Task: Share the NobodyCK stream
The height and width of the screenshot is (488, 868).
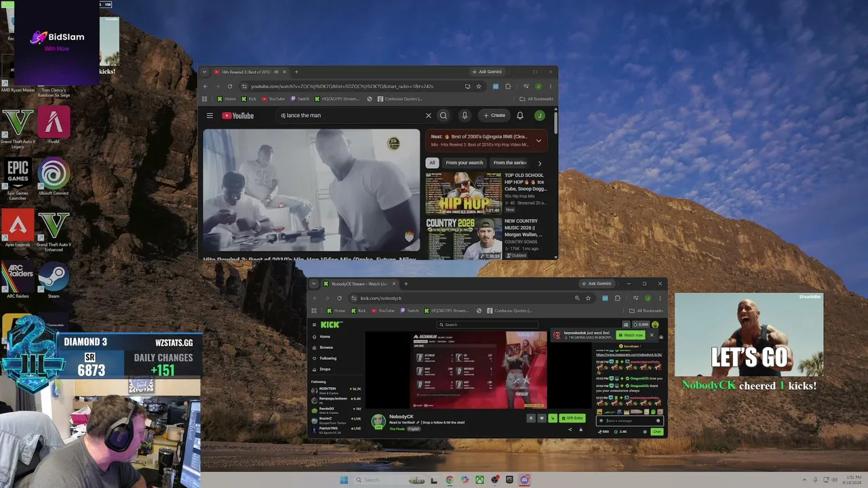Action: coord(570,429)
